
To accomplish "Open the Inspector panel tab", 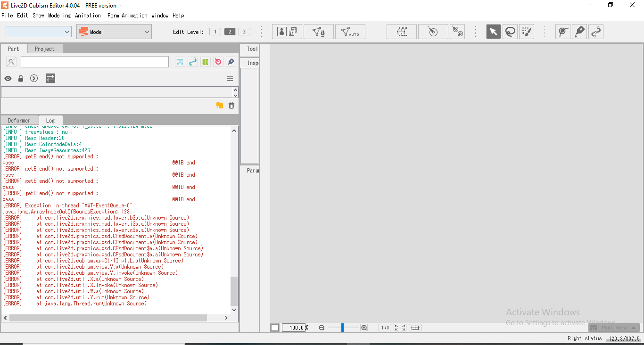I will click(250, 63).
